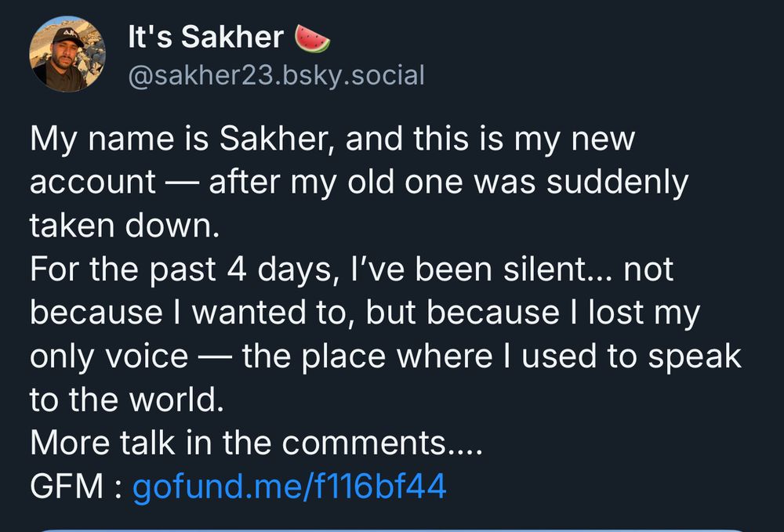Click the "GFM :" label text

[x=77, y=487]
